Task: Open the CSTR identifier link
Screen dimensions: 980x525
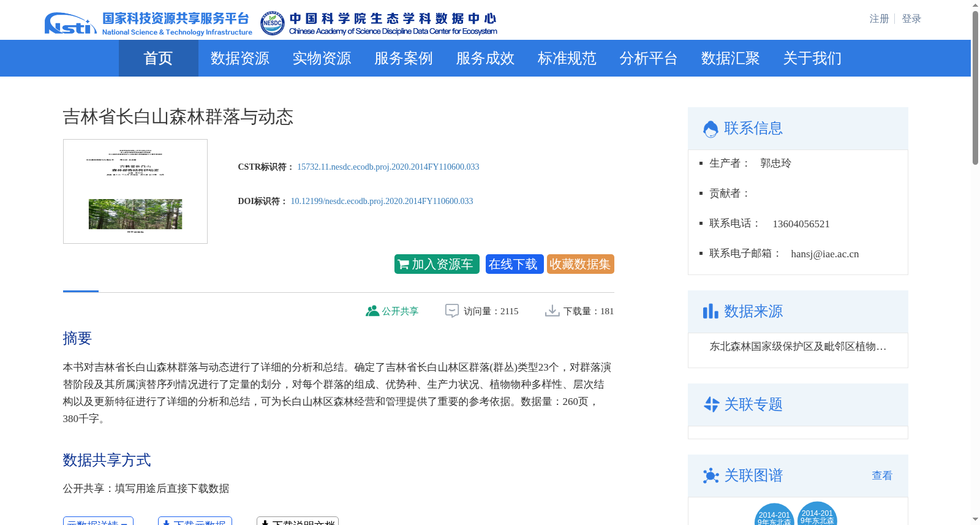Action: point(388,167)
